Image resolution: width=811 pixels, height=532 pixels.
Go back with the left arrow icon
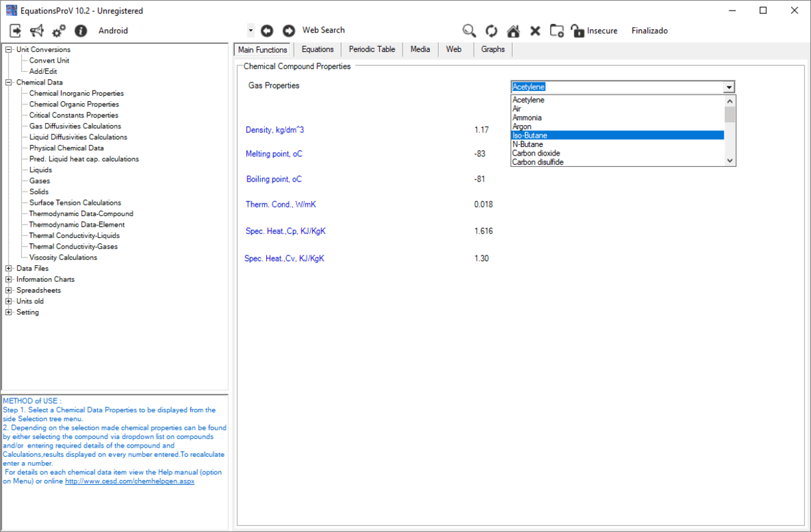(x=267, y=31)
